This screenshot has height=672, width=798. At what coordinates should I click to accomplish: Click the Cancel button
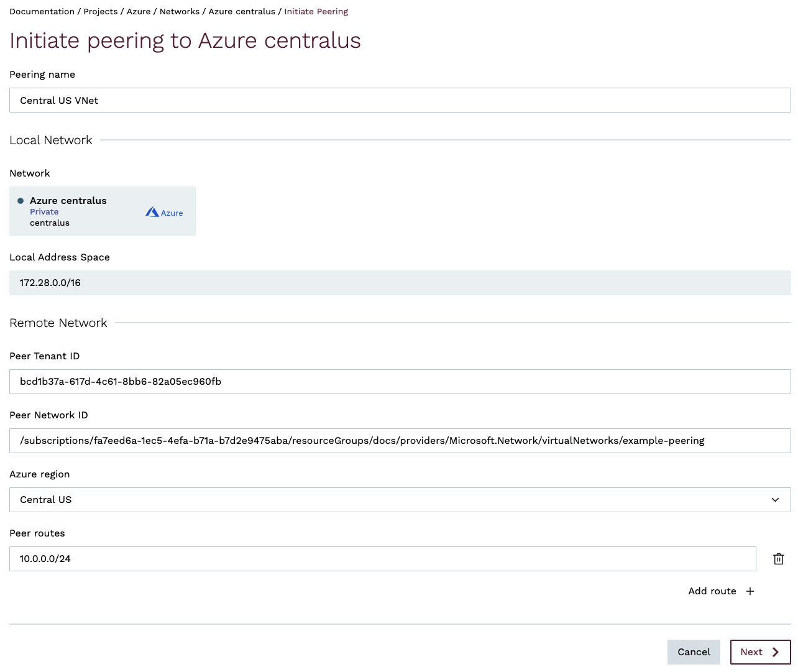[694, 652]
